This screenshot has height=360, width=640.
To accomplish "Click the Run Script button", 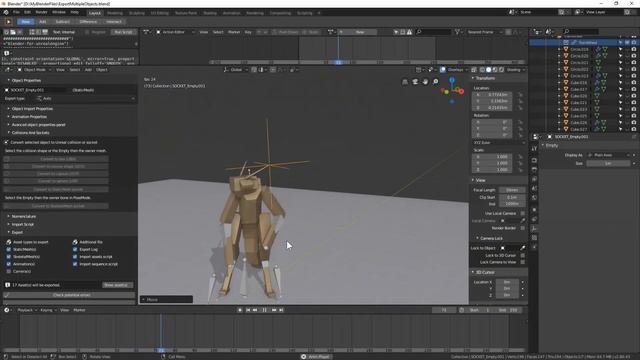I will pos(123,32).
